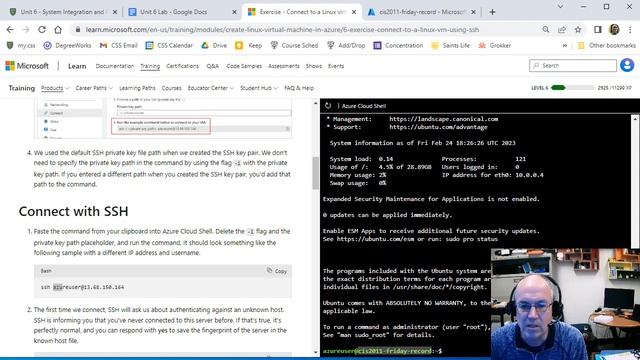Open the Courses link
Screen dimensions: 640x360
click(x=171, y=88)
